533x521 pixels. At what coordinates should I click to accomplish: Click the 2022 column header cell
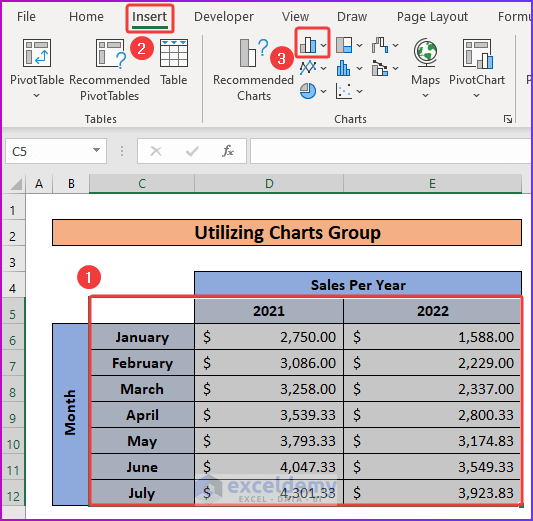tap(432, 311)
